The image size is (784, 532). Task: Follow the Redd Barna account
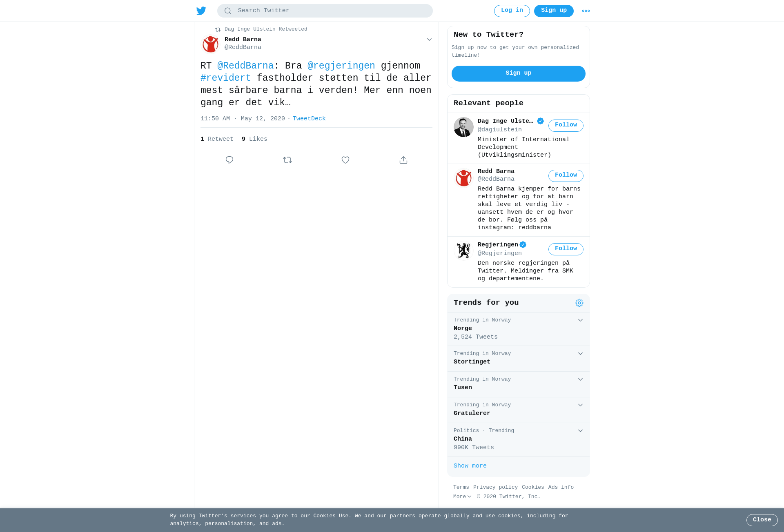point(566,176)
